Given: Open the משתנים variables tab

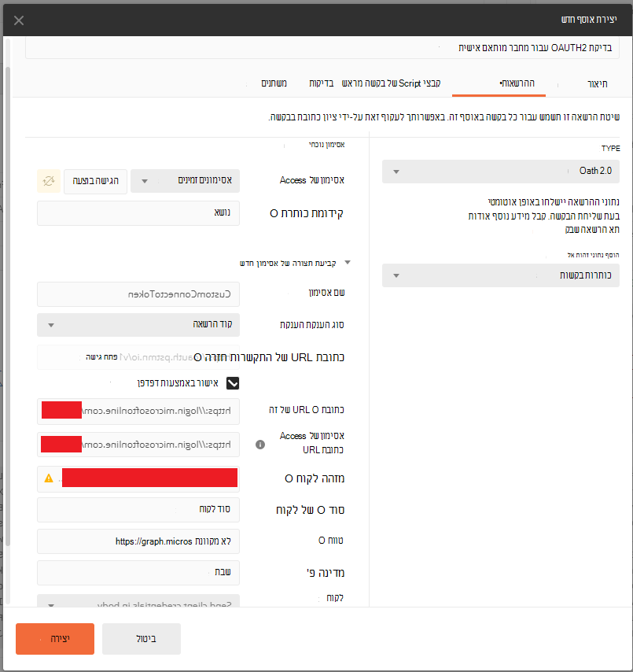Looking at the screenshot, I should point(274,83).
